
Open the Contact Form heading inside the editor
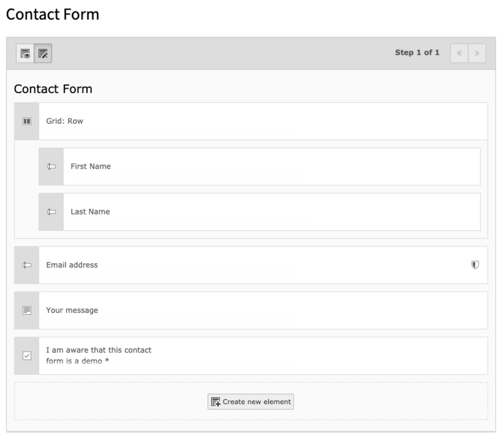coord(53,89)
